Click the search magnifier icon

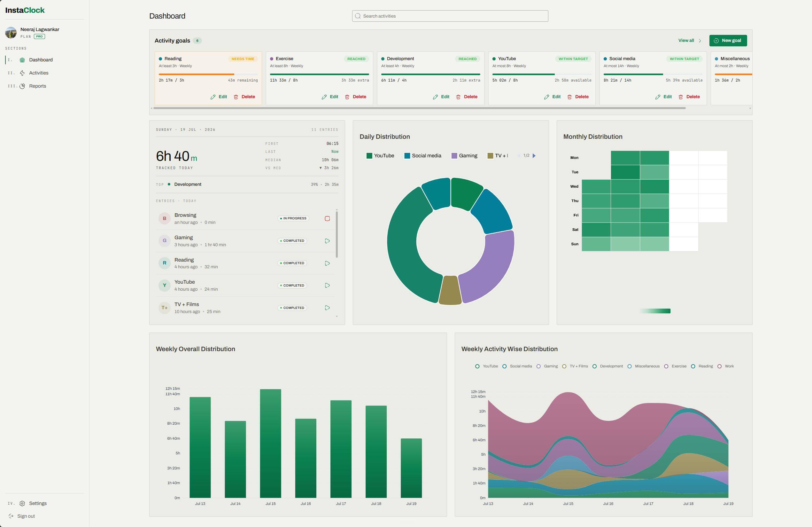click(358, 16)
